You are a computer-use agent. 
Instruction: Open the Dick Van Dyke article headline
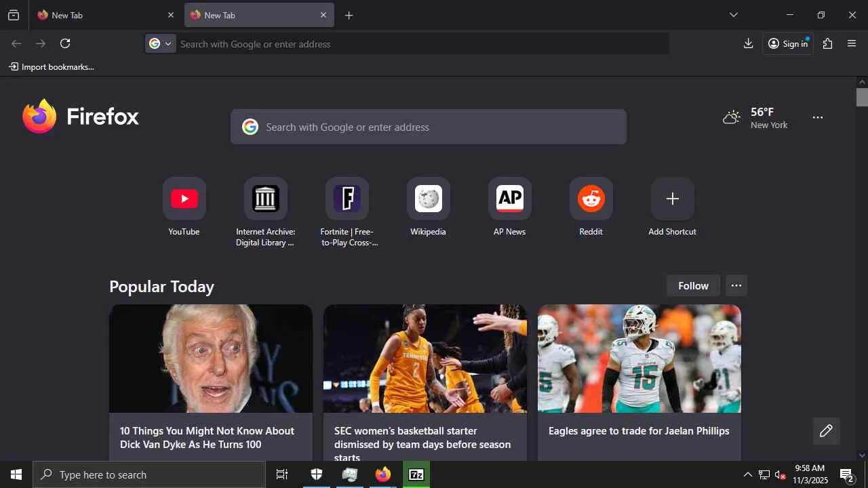207,438
